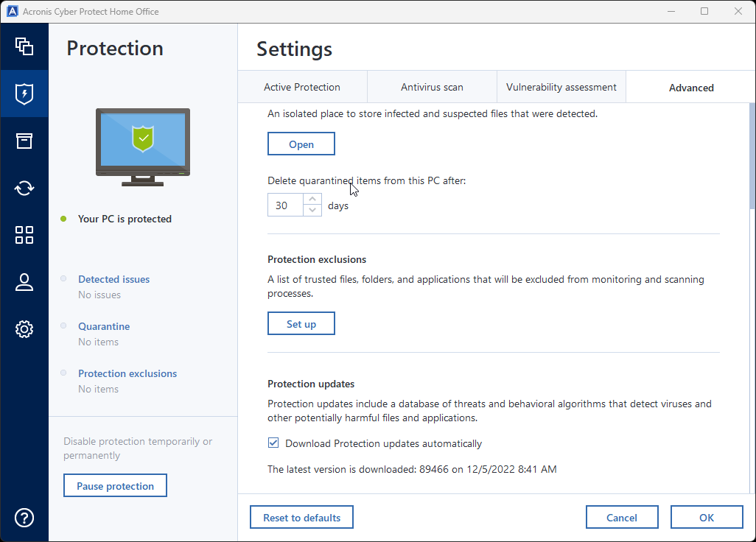Disable automatic Protection updates download
The height and width of the screenshot is (542, 756).
click(x=273, y=443)
